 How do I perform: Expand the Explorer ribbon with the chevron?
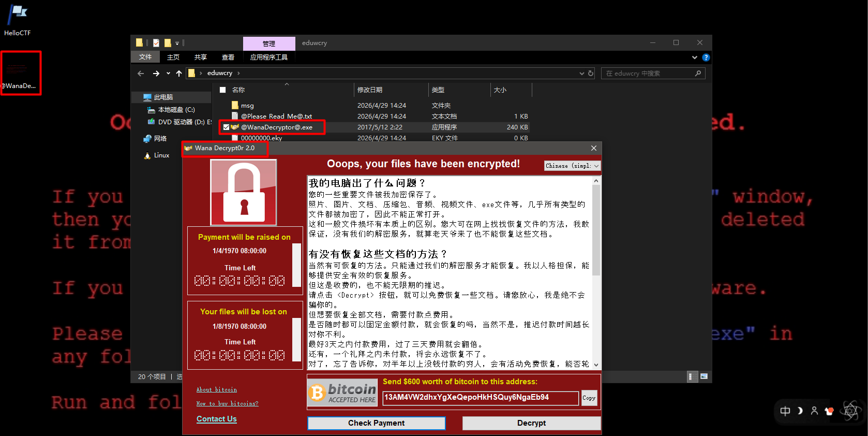[695, 57]
